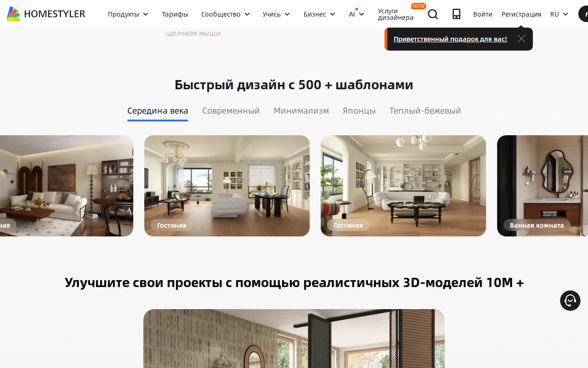588x368 pixels.
Task: Switch to the Японцы tab
Action: (x=359, y=111)
